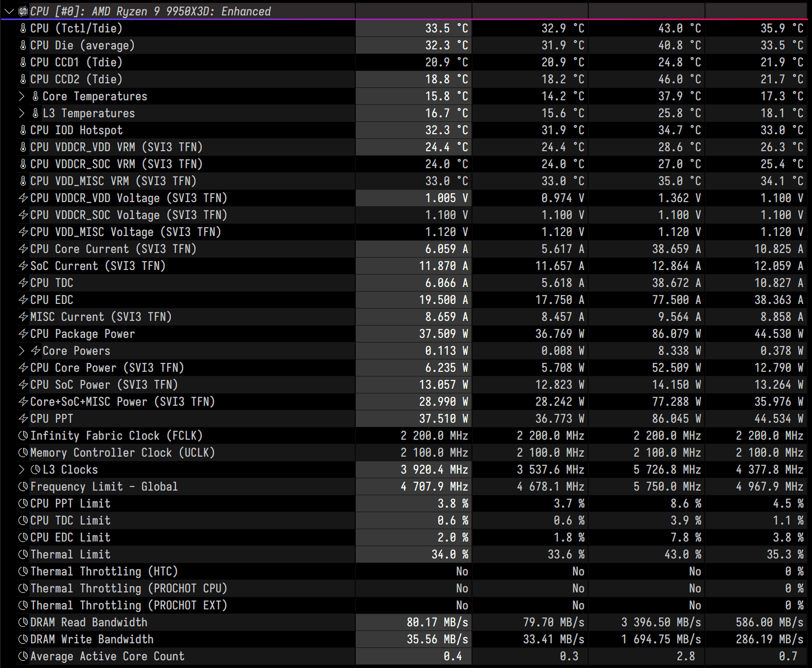812x668 pixels.
Task: Collapse the CPU [#0] AMD Ryzen section
Action: tap(9, 11)
